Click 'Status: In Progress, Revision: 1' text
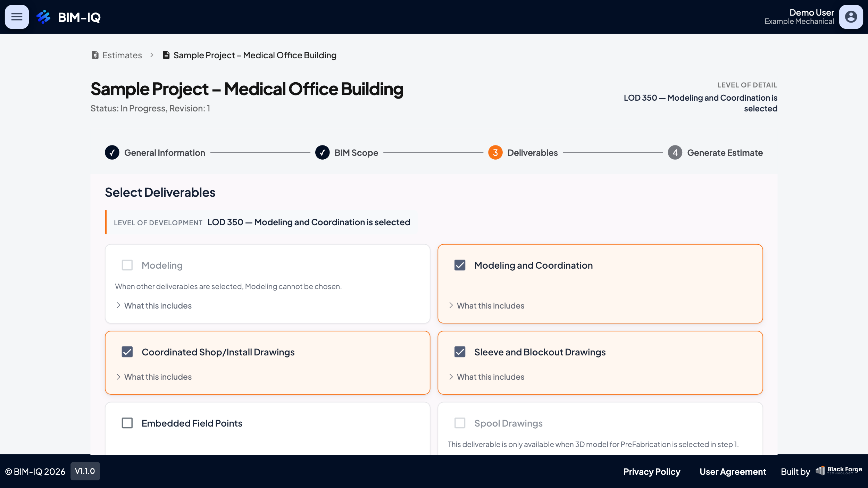This screenshot has width=868, height=488. (150, 108)
